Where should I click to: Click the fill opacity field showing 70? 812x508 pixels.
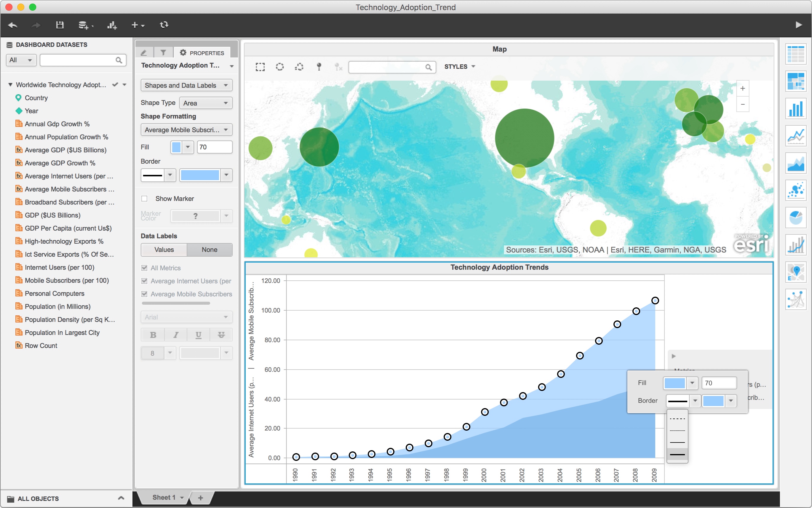tap(214, 147)
